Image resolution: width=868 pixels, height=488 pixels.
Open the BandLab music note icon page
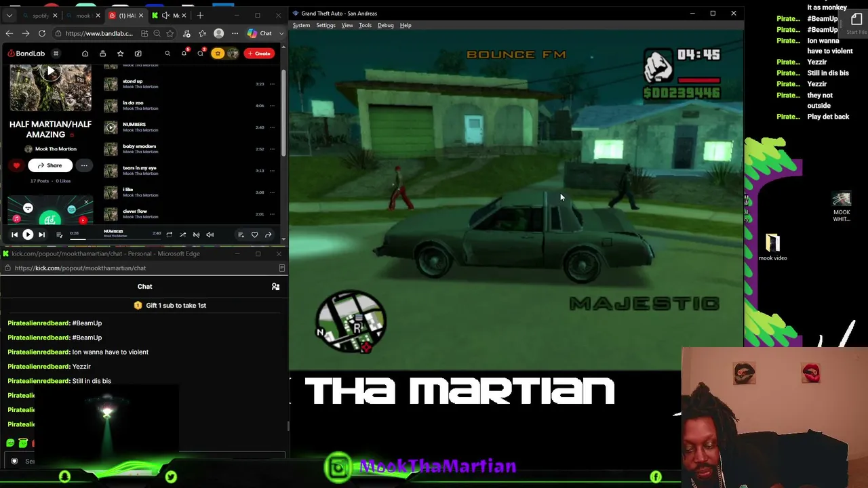point(138,54)
